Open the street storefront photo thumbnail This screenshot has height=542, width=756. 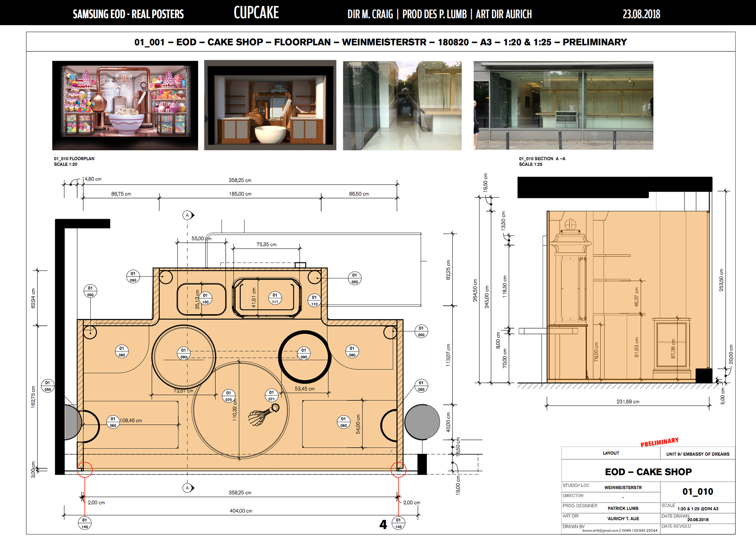[x=563, y=105]
